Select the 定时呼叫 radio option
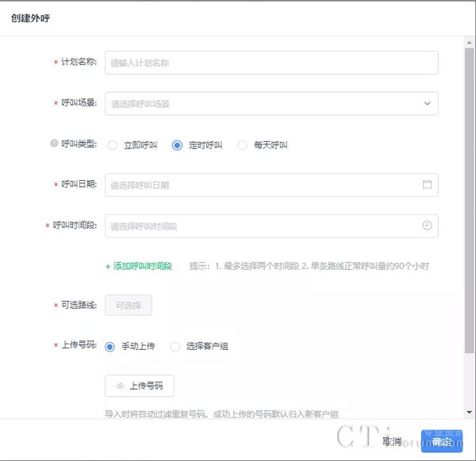 [177, 145]
